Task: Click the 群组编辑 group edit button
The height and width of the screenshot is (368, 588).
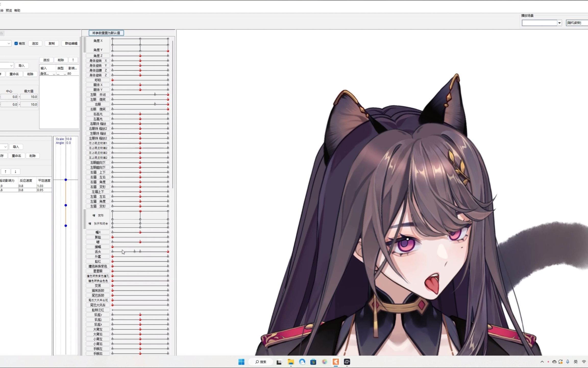Action: pos(70,43)
